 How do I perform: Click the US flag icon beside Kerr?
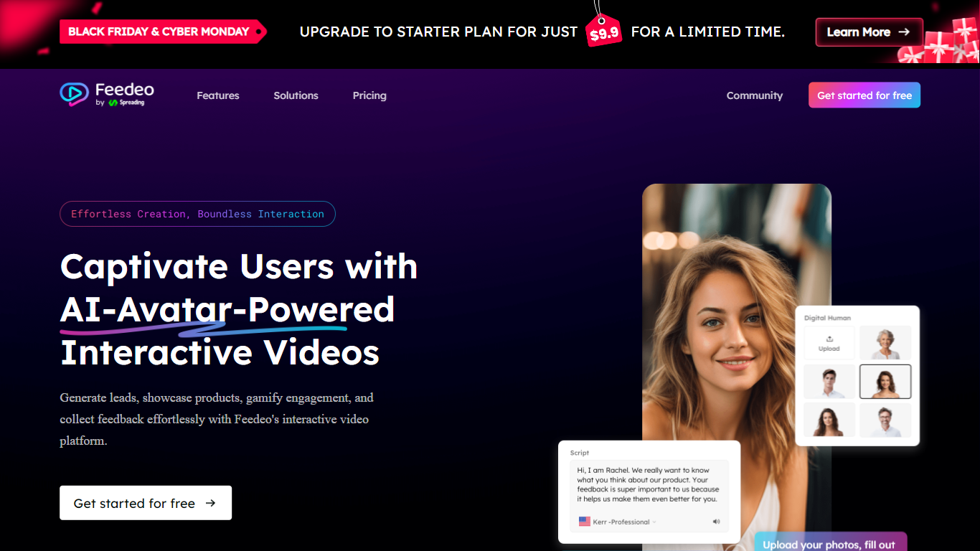pyautogui.click(x=584, y=522)
